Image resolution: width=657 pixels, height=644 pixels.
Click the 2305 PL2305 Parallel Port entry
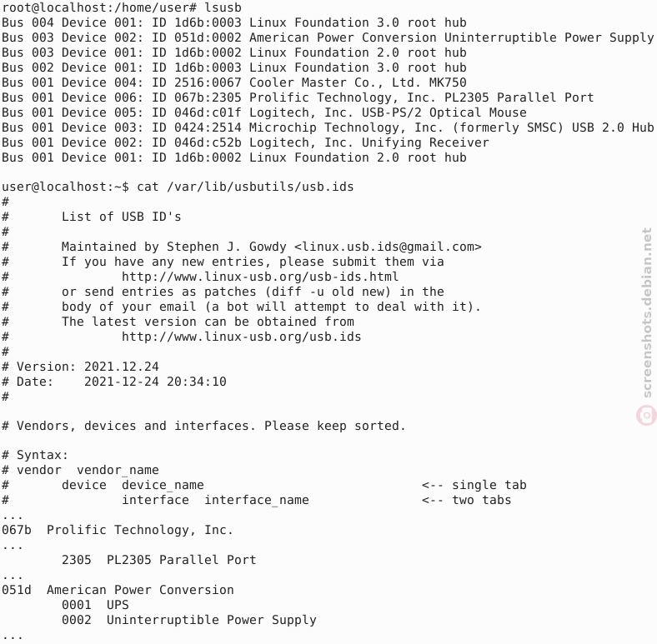(158, 560)
